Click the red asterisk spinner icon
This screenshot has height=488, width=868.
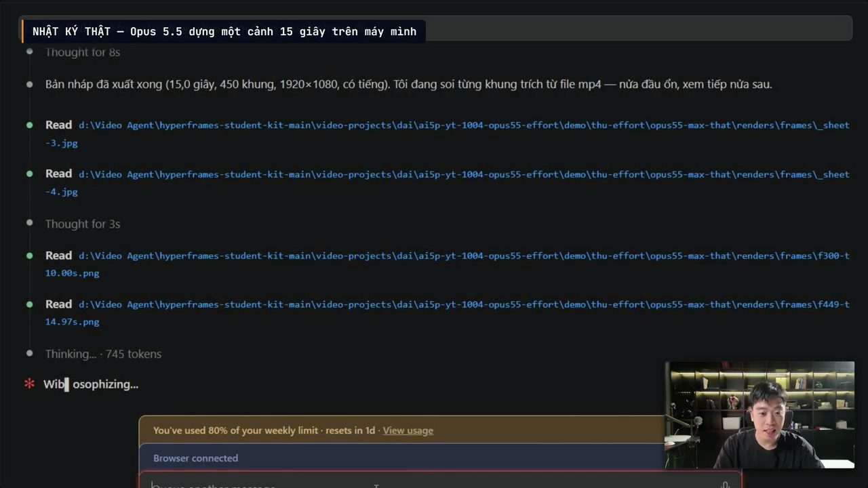29,384
